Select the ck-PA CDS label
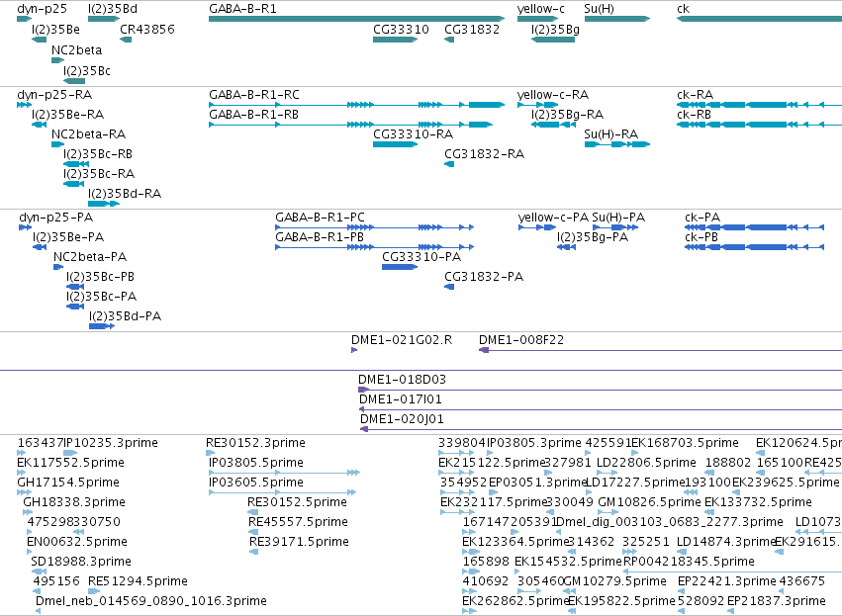Screen dimensions: 842x616 [x=702, y=218]
